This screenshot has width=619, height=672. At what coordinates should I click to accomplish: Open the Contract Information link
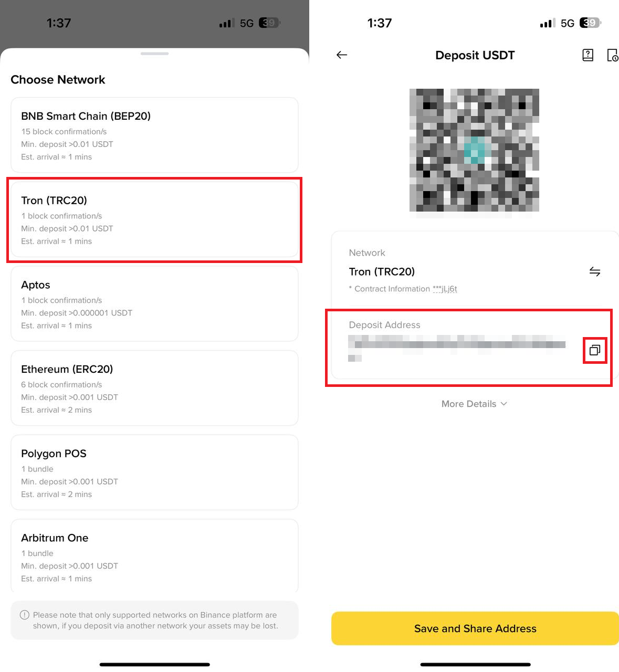click(445, 289)
